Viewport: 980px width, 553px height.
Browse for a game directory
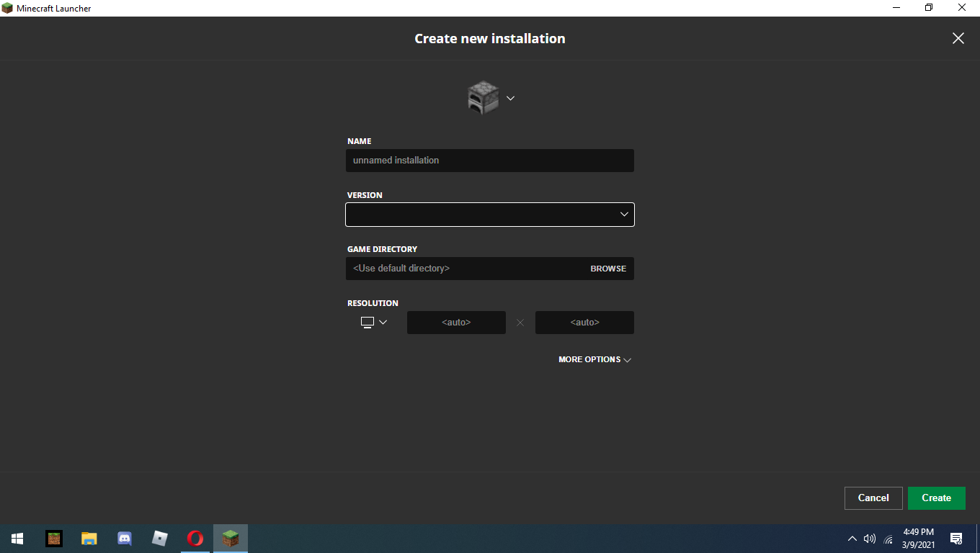click(608, 269)
